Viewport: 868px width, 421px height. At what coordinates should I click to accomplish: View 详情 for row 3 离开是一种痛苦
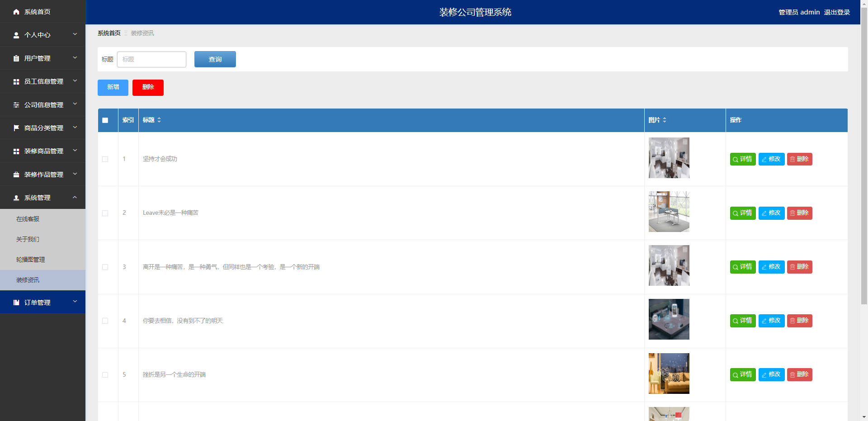pos(743,267)
